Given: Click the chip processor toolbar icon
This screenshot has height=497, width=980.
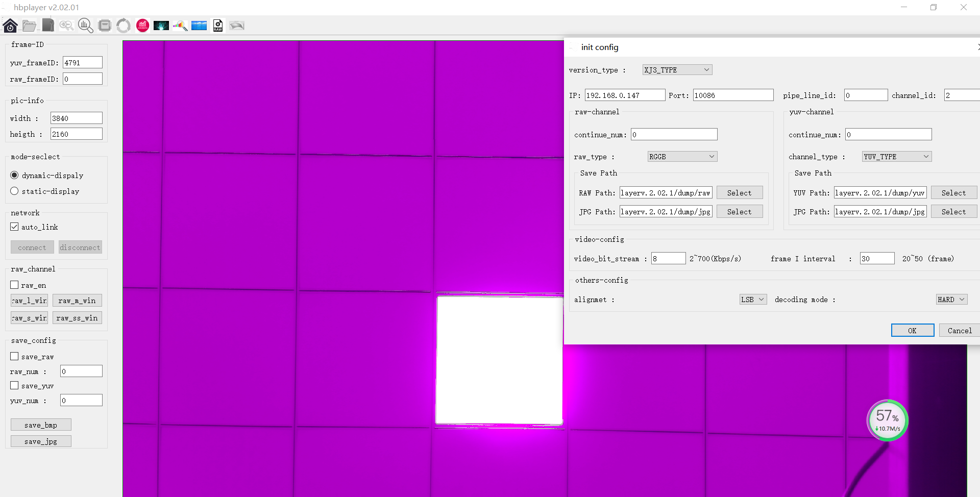Looking at the screenshot, I should point(105,26).
